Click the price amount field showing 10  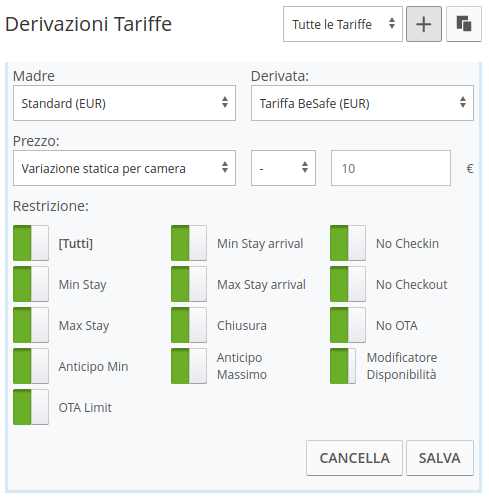[x=391, y=168]
